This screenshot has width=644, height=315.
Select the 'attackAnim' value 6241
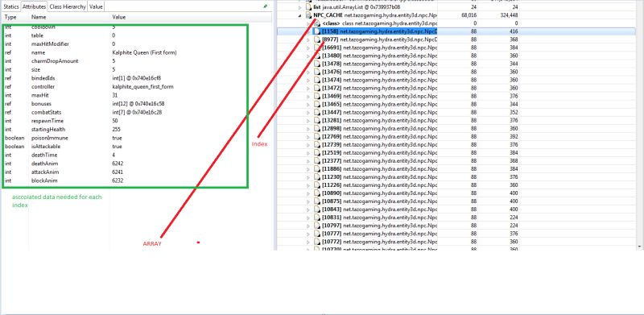point(118,172)
